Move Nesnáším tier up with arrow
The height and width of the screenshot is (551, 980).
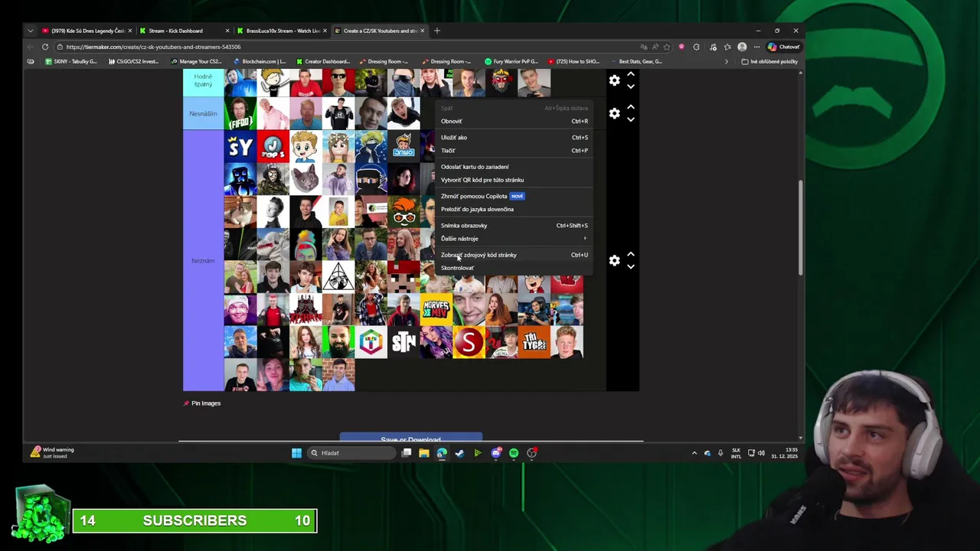tap(631, 107)
